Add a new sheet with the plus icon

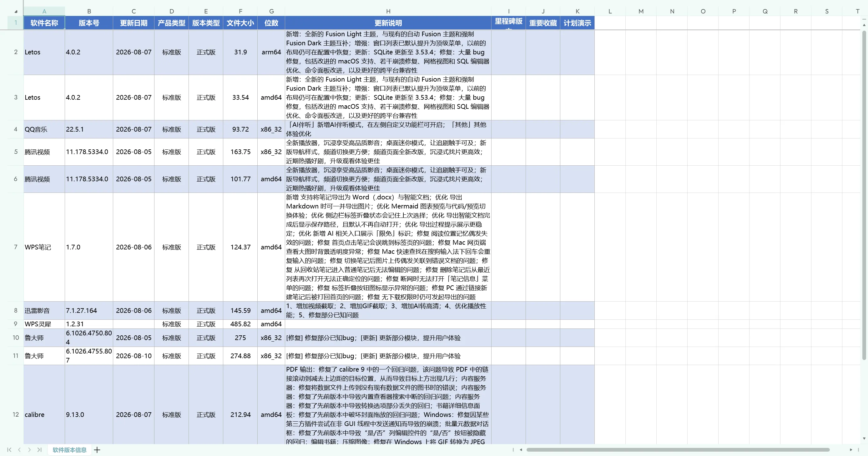pos(97,450)
